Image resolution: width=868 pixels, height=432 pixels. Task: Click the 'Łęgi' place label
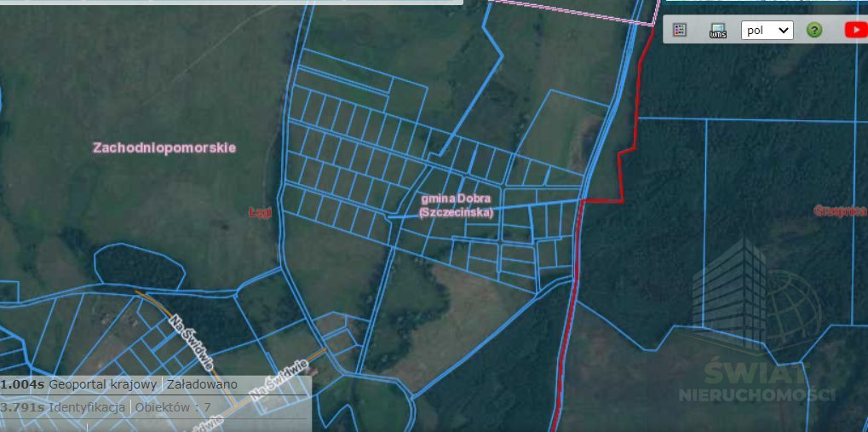pyautogui.click(x=260, y=212)
